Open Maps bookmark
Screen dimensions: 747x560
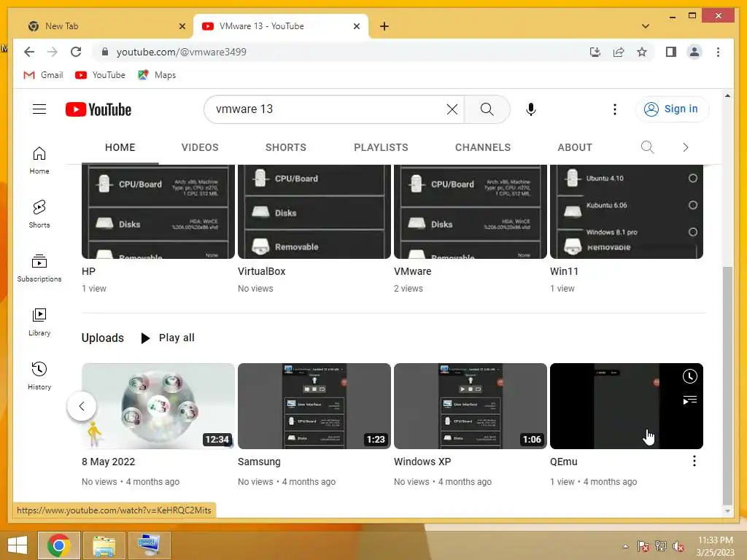click(x=157, y=75)
